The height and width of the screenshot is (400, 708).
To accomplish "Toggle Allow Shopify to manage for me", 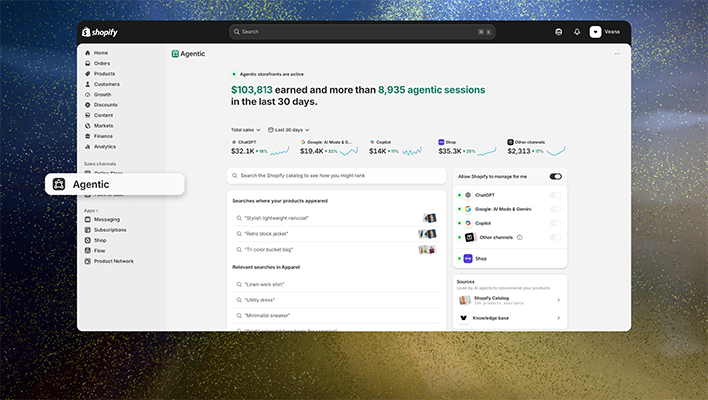I will [555, 177].
